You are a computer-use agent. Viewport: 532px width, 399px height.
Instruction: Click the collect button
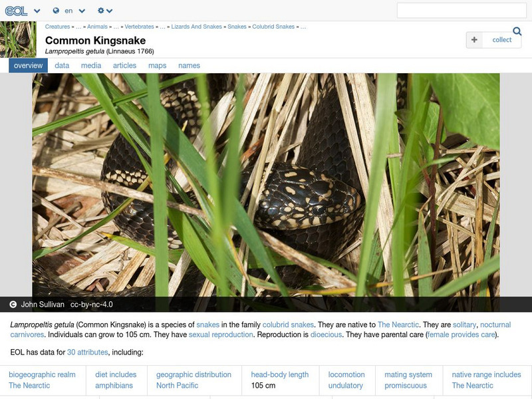point(492,40)
